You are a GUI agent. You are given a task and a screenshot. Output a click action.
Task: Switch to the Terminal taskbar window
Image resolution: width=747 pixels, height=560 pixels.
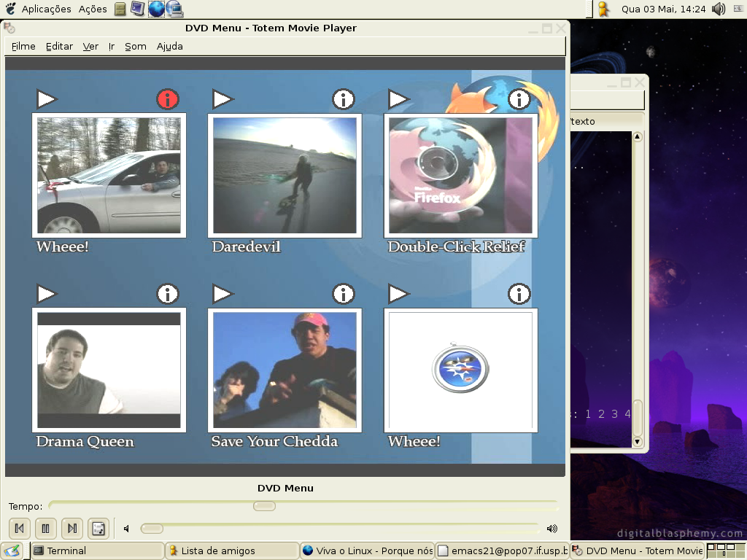point(98,551)
